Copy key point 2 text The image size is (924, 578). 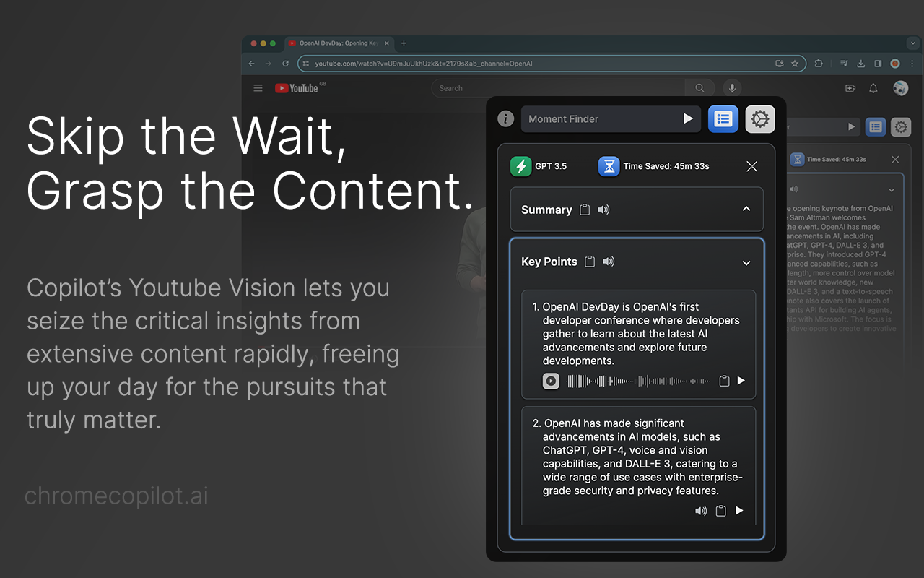coord(720,511)
